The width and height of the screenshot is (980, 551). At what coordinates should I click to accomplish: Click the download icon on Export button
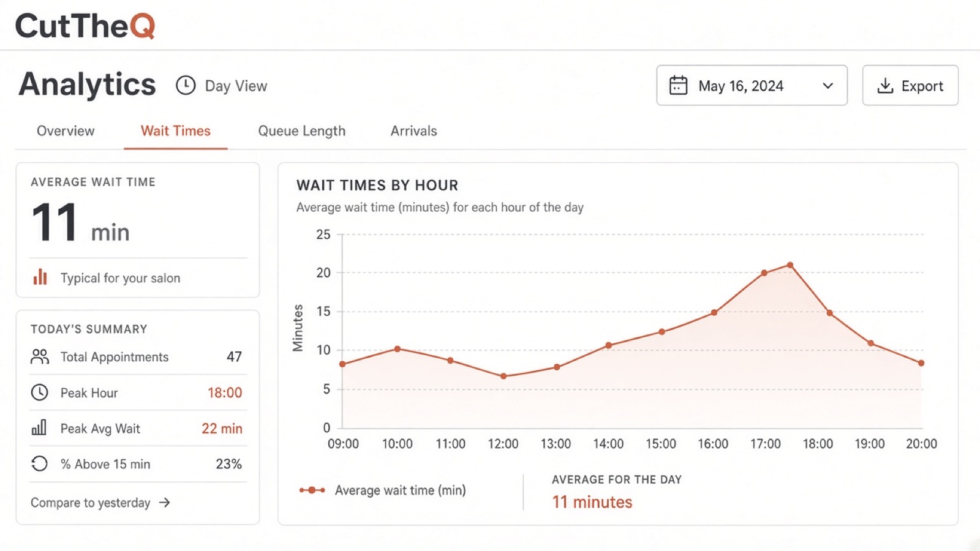885,86
